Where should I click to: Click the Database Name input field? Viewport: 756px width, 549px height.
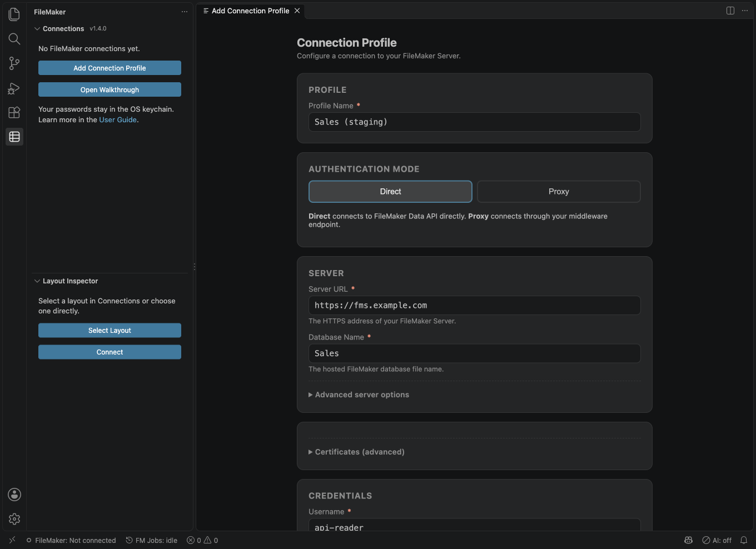pyautogui.click(x=474, y=353)
